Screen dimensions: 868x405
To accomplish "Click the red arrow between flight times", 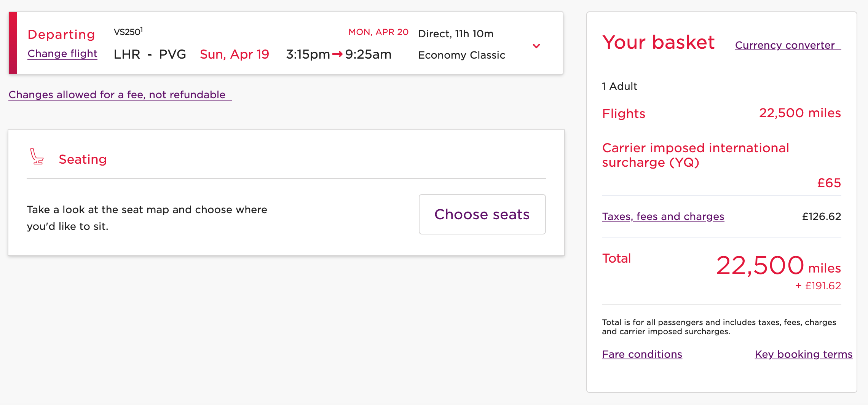I will click(337, 54).
